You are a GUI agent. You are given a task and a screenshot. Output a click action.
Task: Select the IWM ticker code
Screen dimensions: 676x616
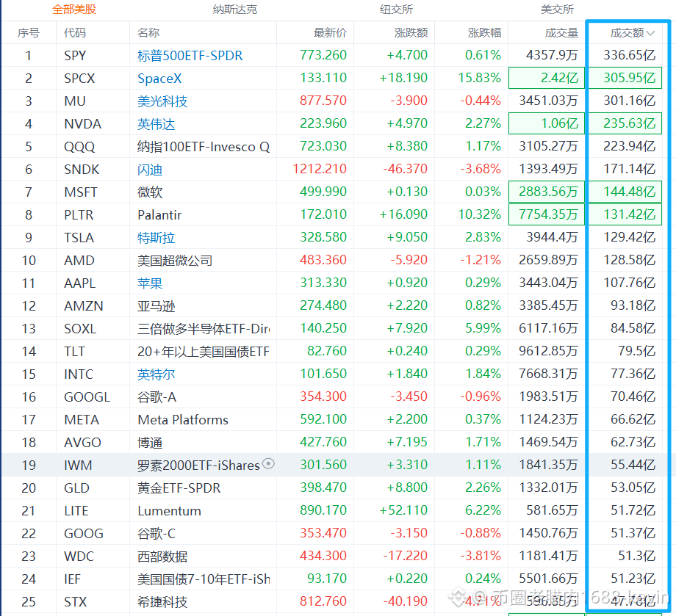[x=78, y=465]
